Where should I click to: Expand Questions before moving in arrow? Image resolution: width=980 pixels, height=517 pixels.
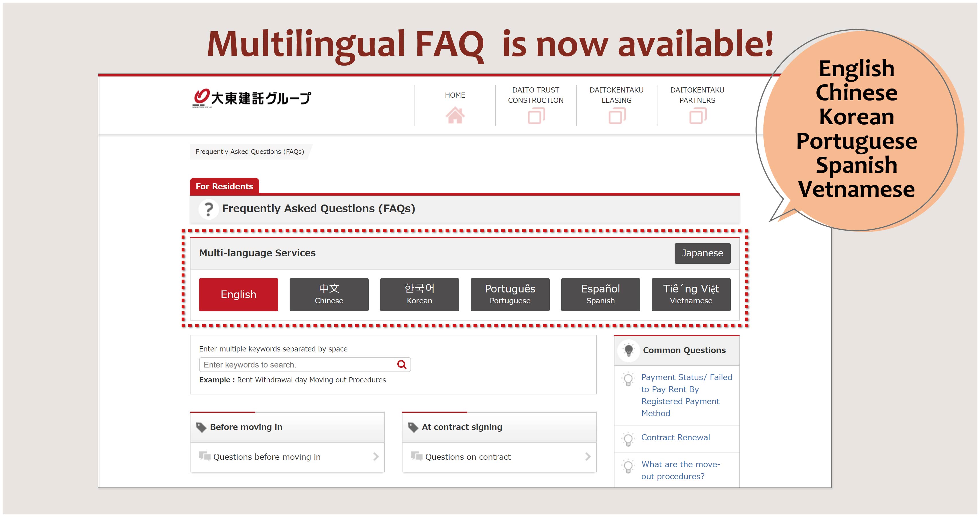click(x=376, y=457)
